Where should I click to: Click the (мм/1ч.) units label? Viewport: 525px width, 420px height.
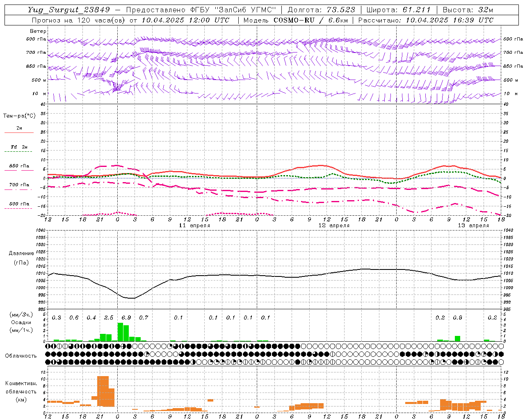tap(21, 330)
